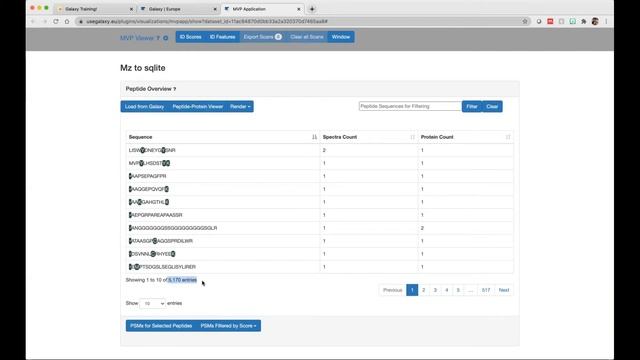Select the peptide row ending SEGLISYLIRER
640x360 pixels.
320,267
